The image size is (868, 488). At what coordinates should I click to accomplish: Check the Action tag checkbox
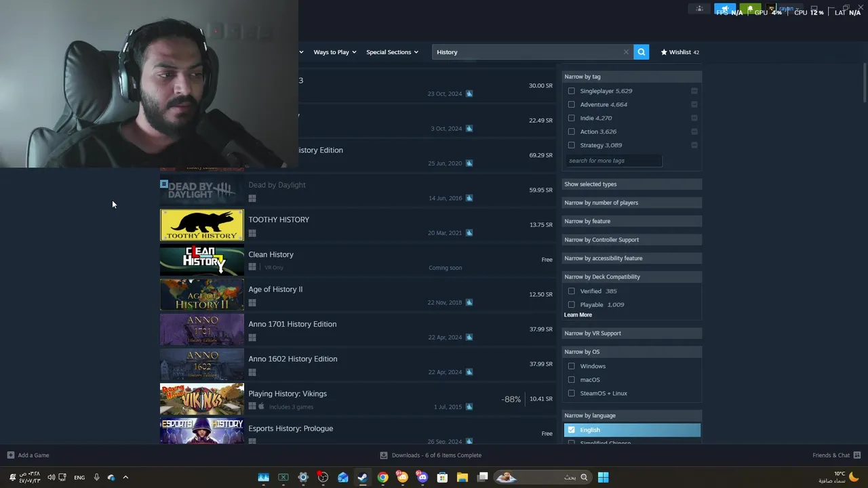[x=571, y=131]
